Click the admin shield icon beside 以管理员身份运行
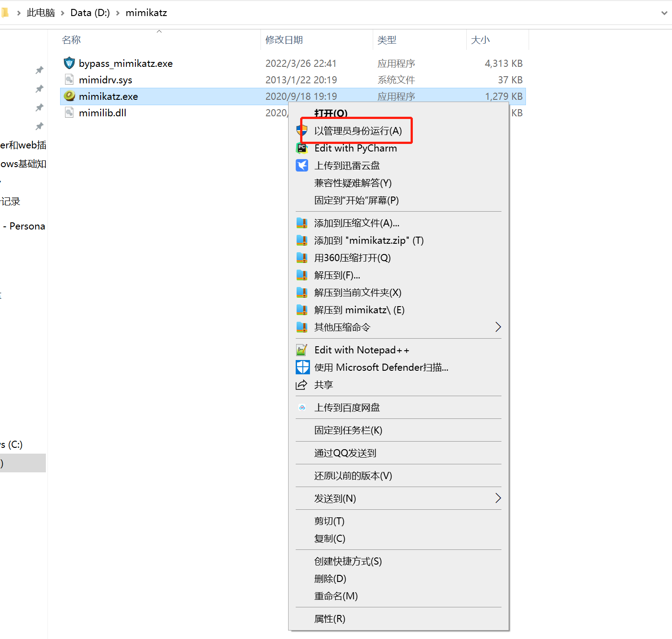This screenshot has height=639, width=672. [x=302, y=131]
